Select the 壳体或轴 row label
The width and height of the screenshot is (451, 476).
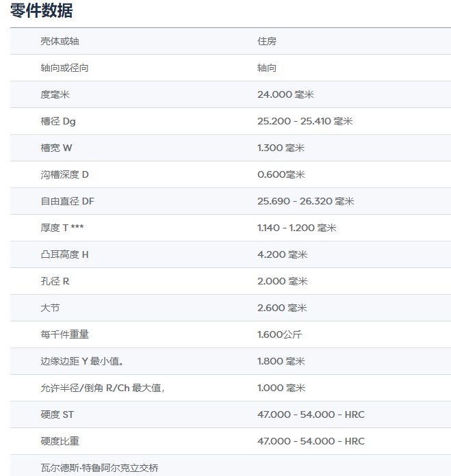(x=60, y=41)
